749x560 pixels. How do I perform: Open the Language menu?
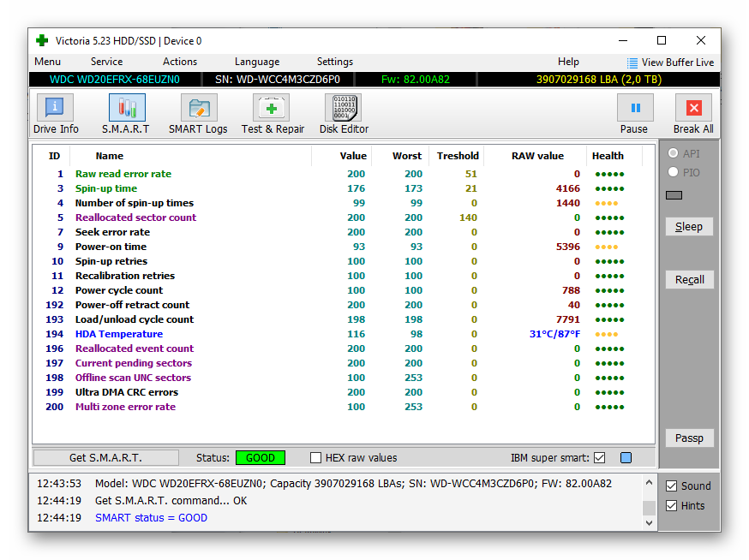coord(256,62)
